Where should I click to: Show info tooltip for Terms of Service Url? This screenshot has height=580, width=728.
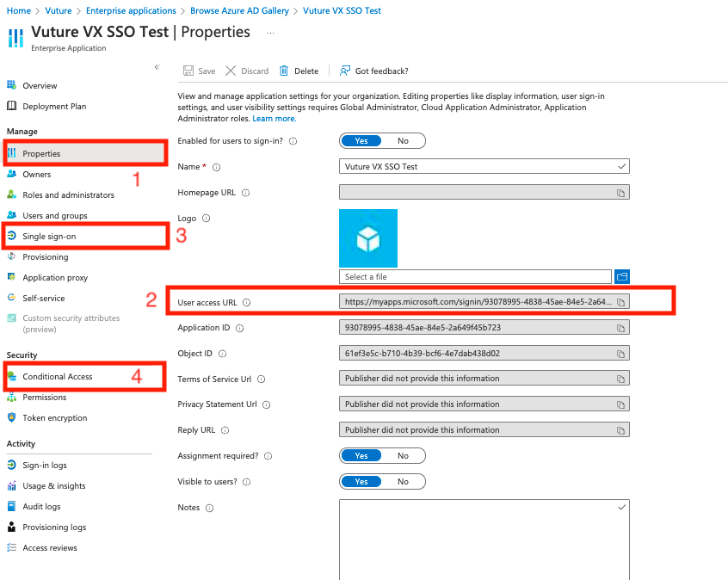(262, 379)
